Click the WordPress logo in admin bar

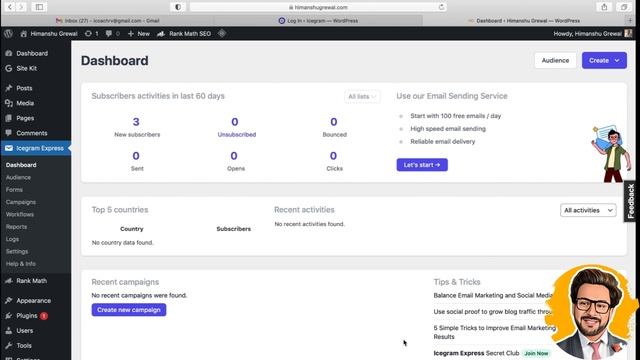[8, 34]
